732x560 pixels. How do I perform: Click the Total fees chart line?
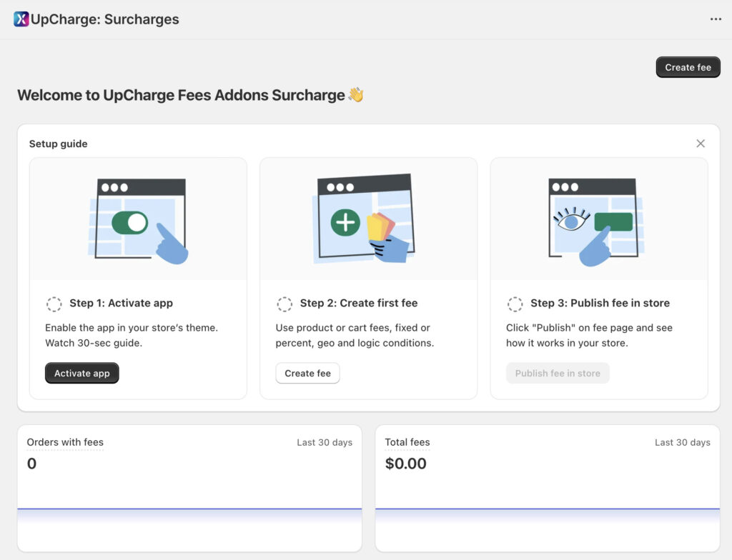pyautogui.click(x=548, y=509)
